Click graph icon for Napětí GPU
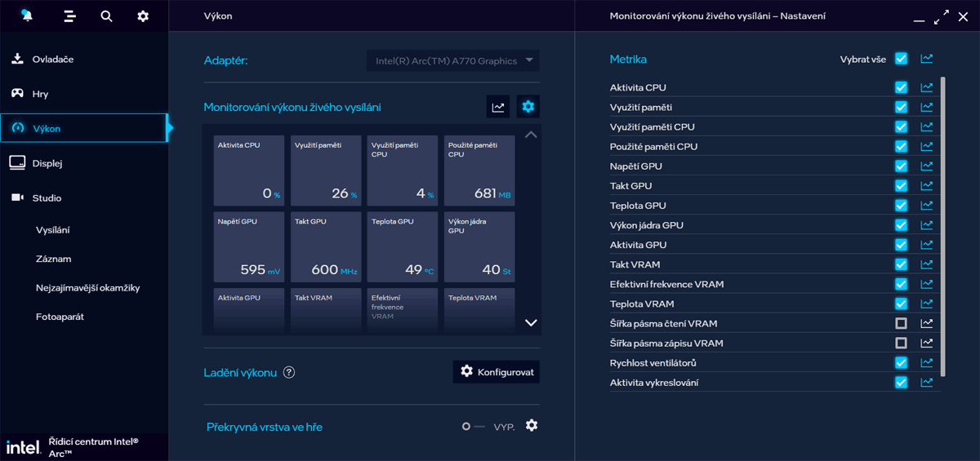Image resolution: width=980 pixels, height=461 pixels. click(927, 166)
